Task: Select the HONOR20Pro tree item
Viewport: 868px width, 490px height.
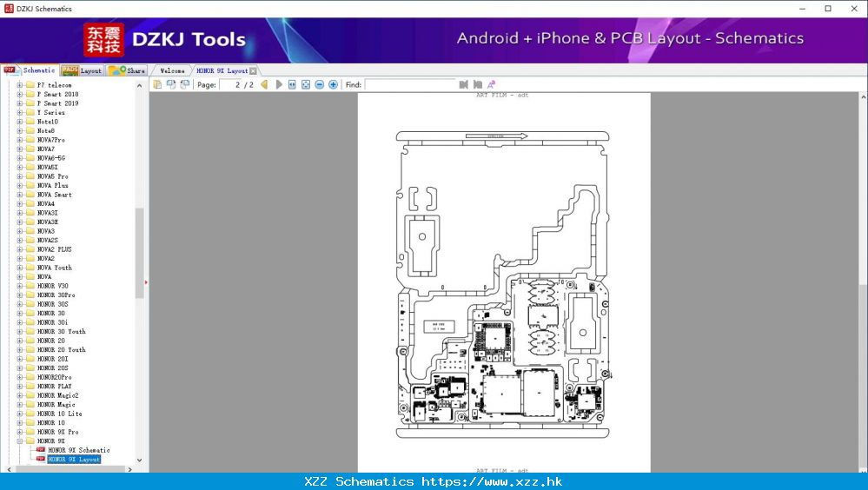Action: tap(54, 377)
